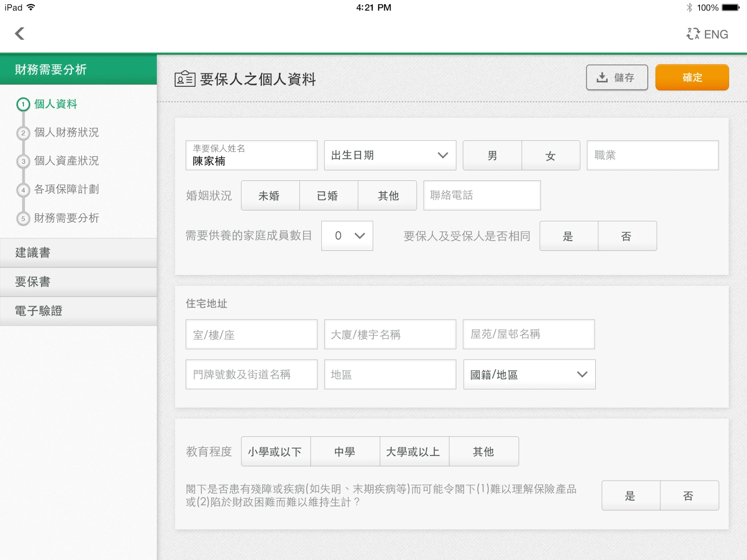Image resolution: width=747 pixels, height=560 pixels.
Task: Click the 儲存 save button
Action: [x=617, y=77]
